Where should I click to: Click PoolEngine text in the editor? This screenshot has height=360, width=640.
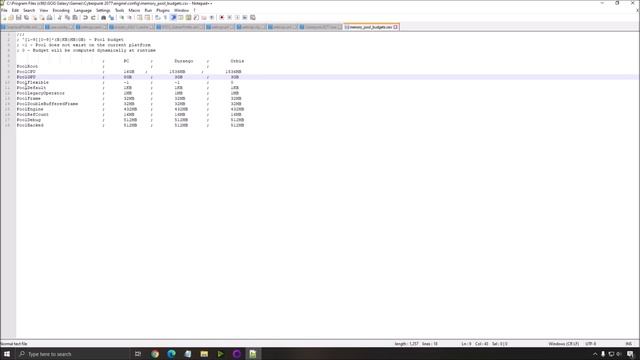coord(30,109)
